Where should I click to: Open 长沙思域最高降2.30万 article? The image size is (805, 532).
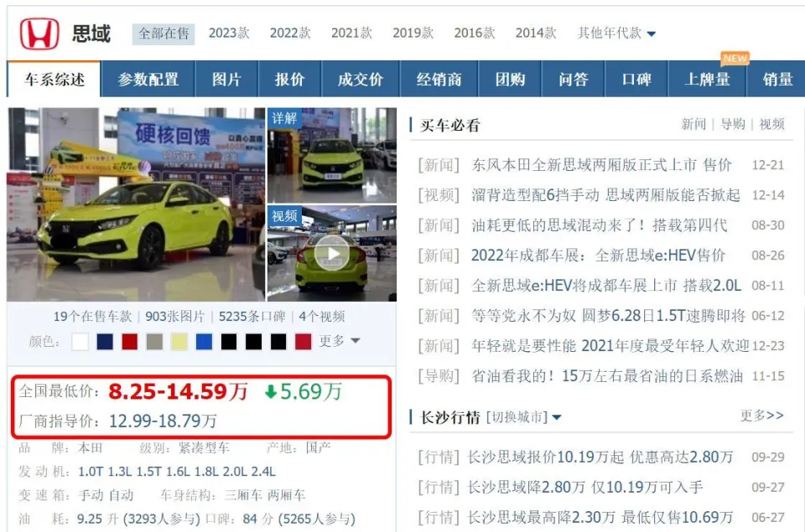tap(600, 517)
